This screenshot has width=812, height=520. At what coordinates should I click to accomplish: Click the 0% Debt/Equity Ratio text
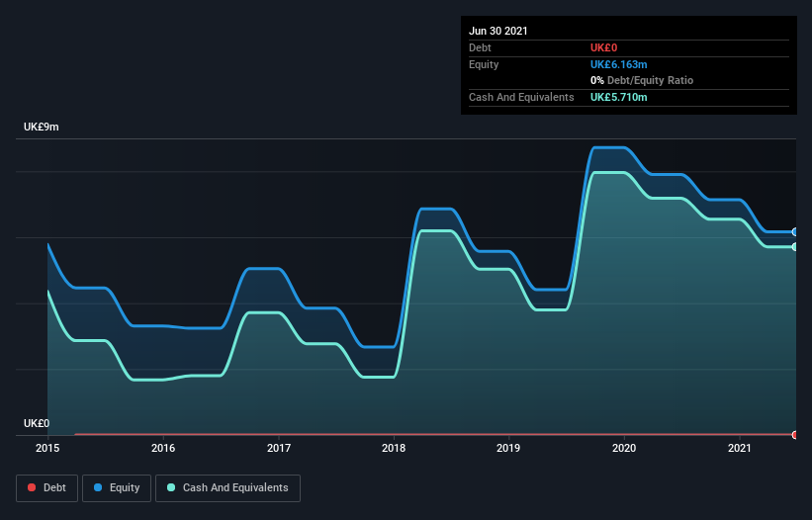[x=642, y=80]
